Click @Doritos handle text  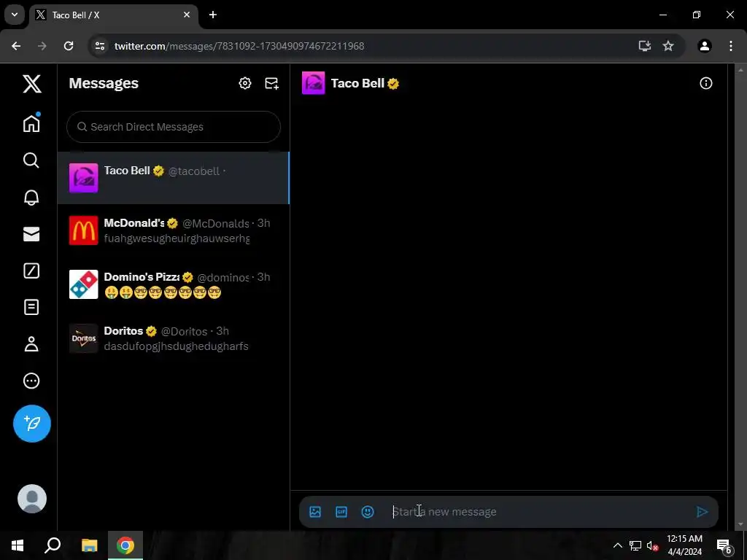coord(185,332)
